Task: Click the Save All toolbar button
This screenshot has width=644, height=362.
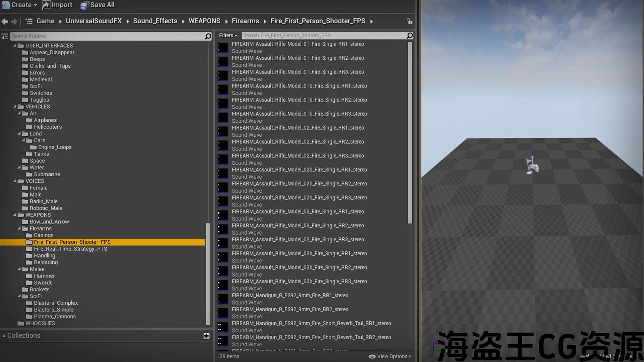Action: tap(98, 5)
